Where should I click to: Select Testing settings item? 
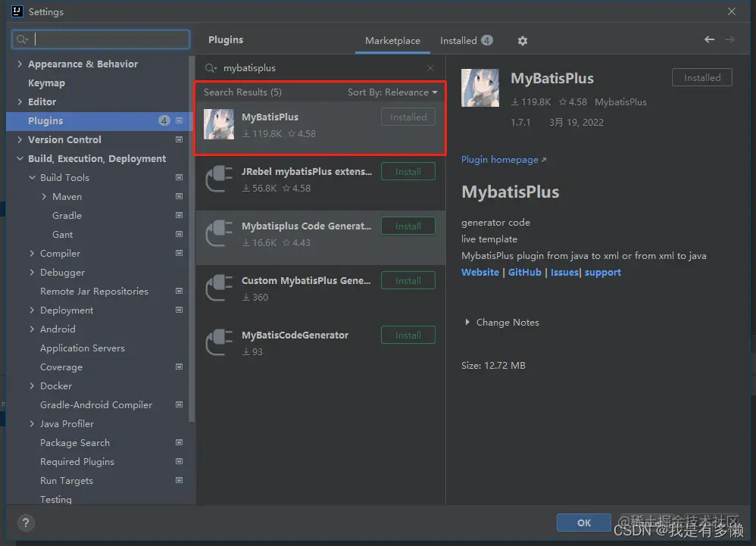click(56, 499)
